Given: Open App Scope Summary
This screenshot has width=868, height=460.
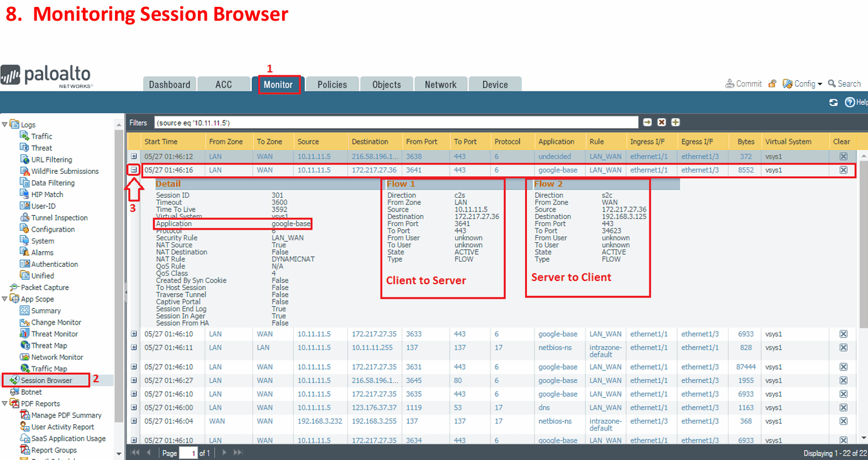Looking at the screenshot, I should tap(46, 311).
